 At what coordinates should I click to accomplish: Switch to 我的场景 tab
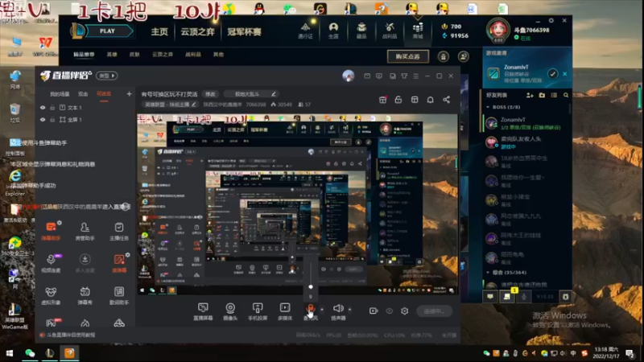tap(60, 94)
